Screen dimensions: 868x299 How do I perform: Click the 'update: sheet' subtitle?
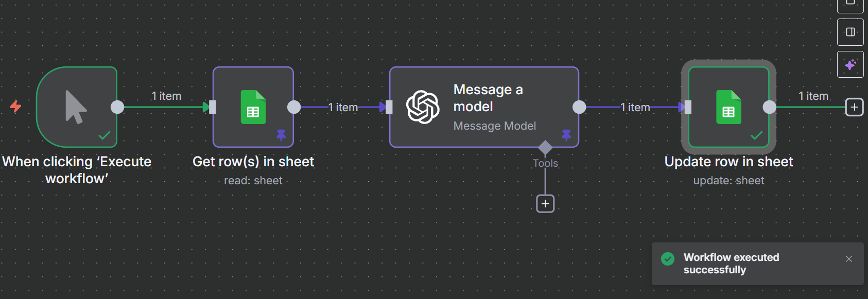click(728, 181)
